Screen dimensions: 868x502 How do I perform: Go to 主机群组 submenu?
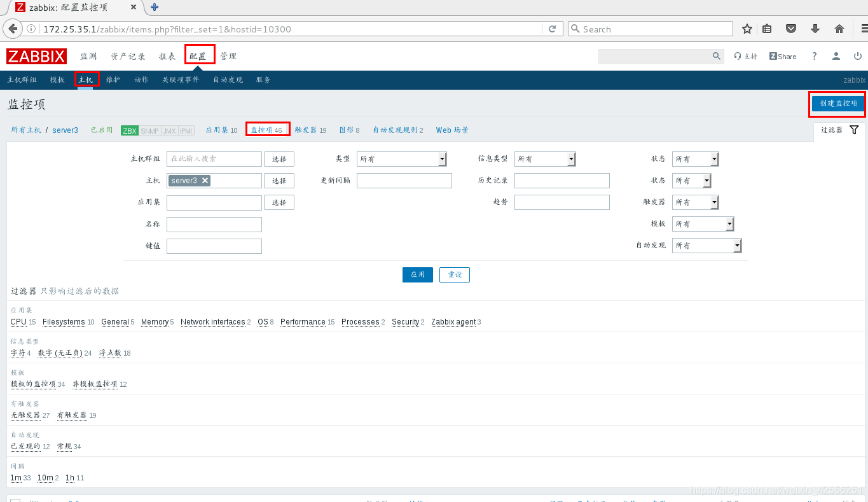click(22, 80)
